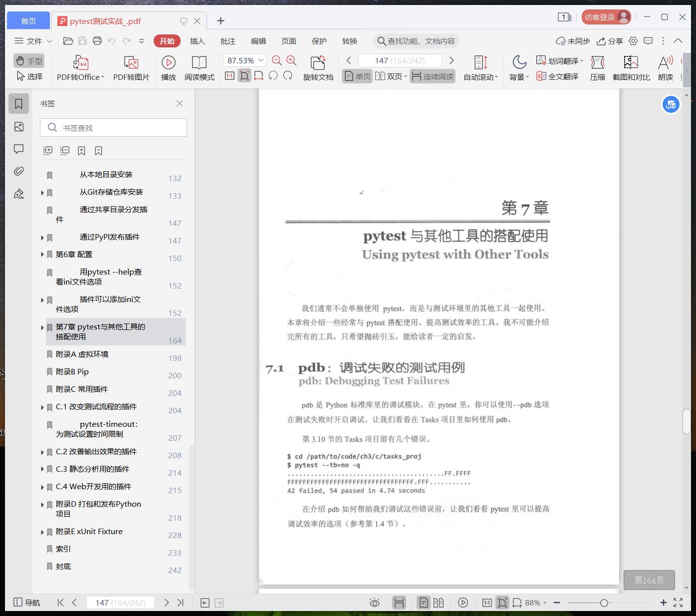
Task: Zoom in with the plus magnifier
Action: [291, 60]
